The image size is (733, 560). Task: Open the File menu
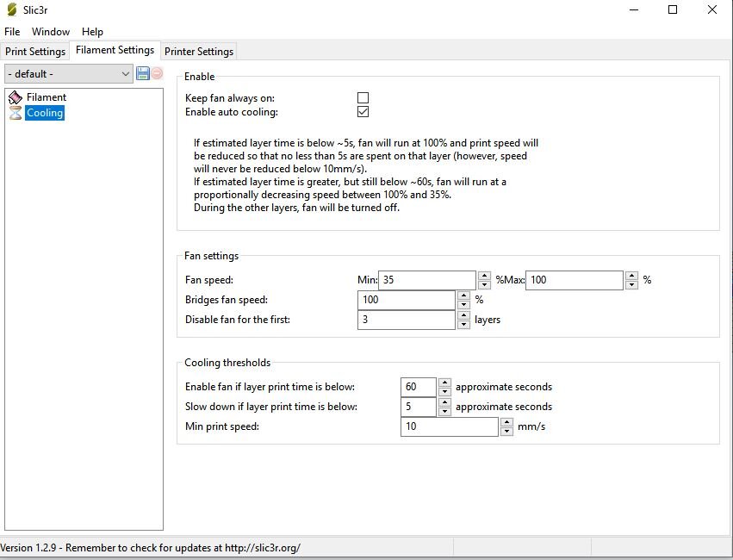[x=12, y=32]
